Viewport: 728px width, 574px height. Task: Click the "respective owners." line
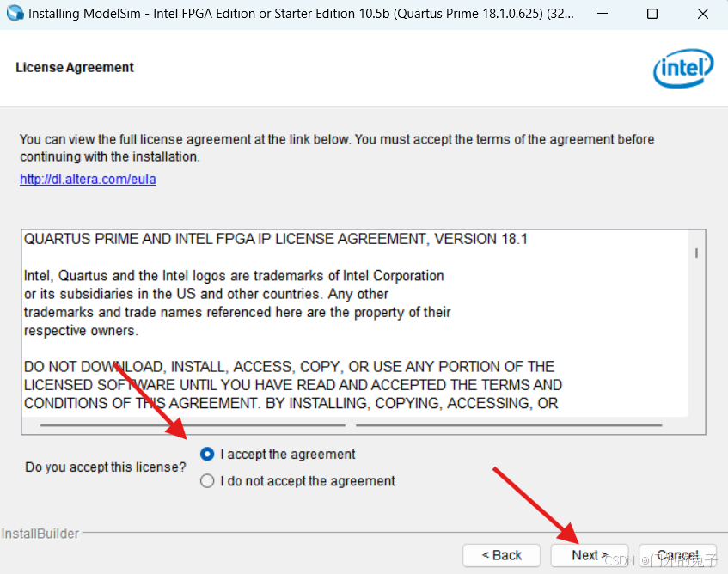(82, 330)
